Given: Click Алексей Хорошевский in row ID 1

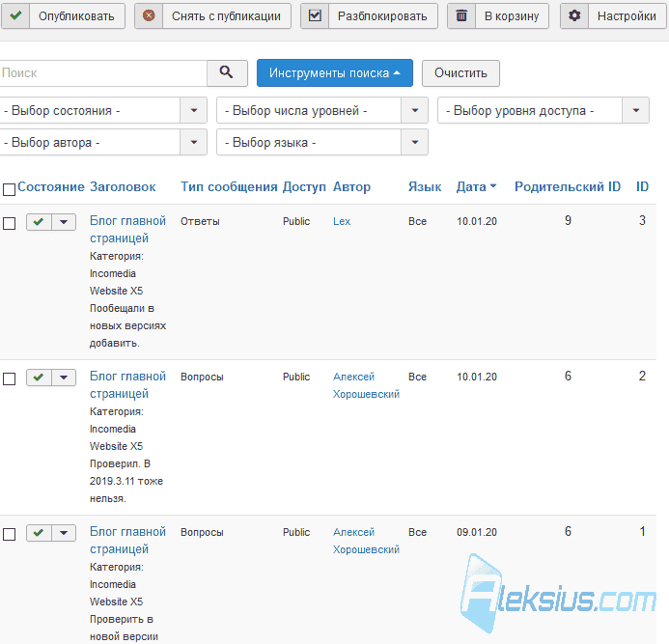Looking at the screenshot, I should tap(366, 541).
